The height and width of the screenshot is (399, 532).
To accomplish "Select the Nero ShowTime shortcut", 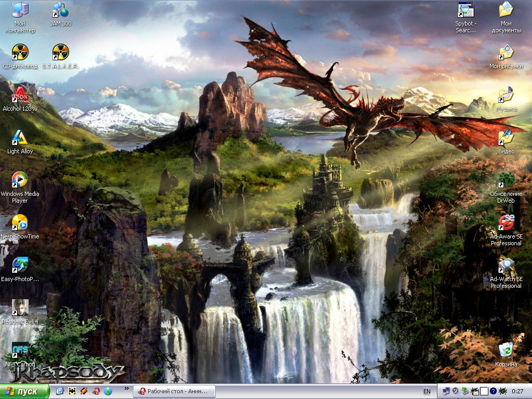I will pyautogui.click(x=20, y=227).
